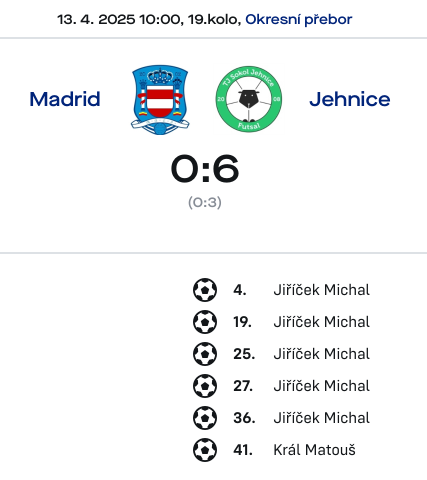Click the soccer ball icon for the 25th-minute goal

point(205,354)
